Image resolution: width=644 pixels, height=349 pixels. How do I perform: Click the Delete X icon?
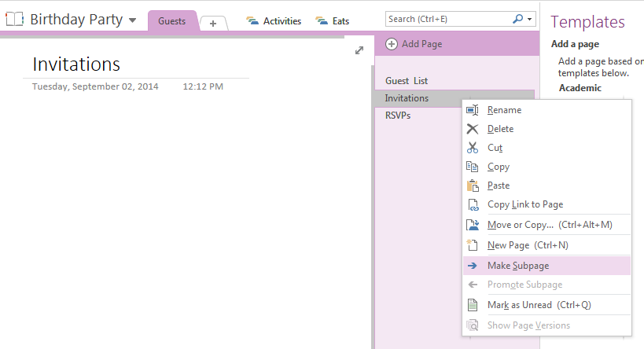pos(473,129)
